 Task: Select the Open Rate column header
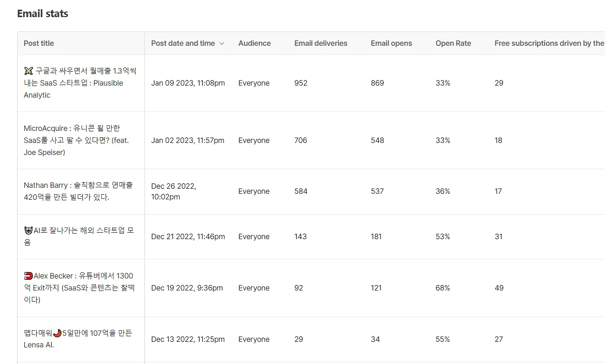point(453,43)
